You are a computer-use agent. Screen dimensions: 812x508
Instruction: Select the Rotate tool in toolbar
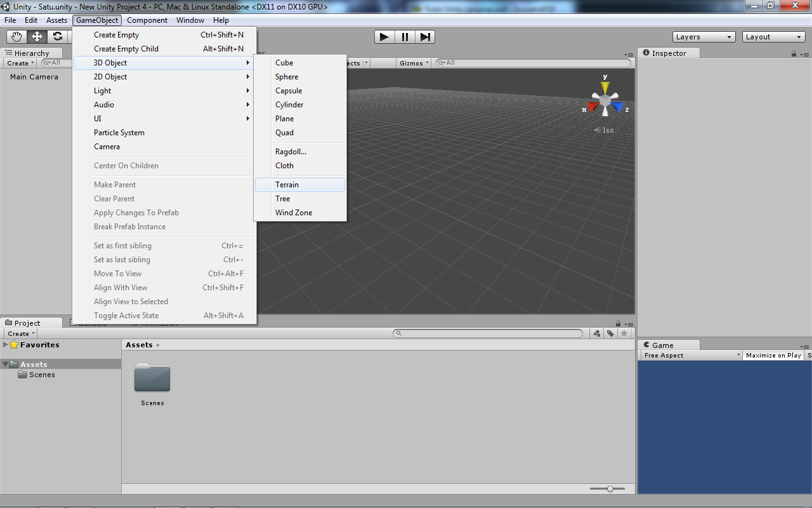58,37
